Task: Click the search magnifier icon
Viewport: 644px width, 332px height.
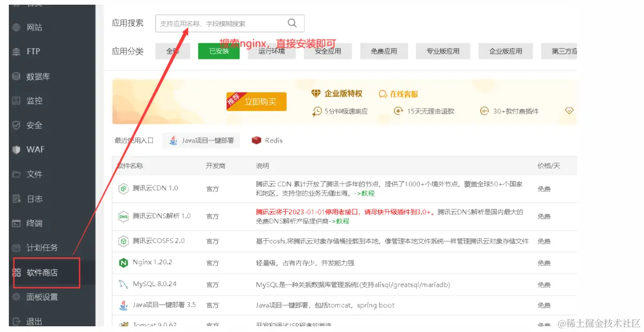Action: 292,23
